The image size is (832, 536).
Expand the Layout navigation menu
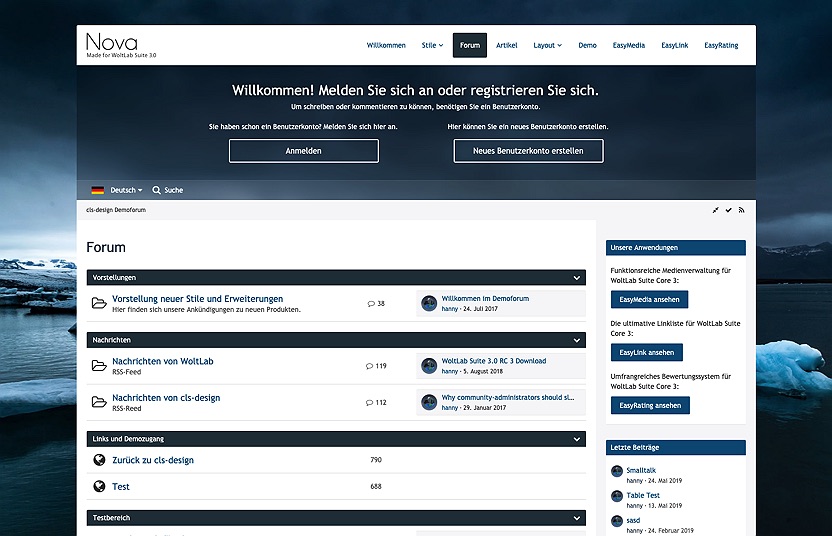[547, 45]
